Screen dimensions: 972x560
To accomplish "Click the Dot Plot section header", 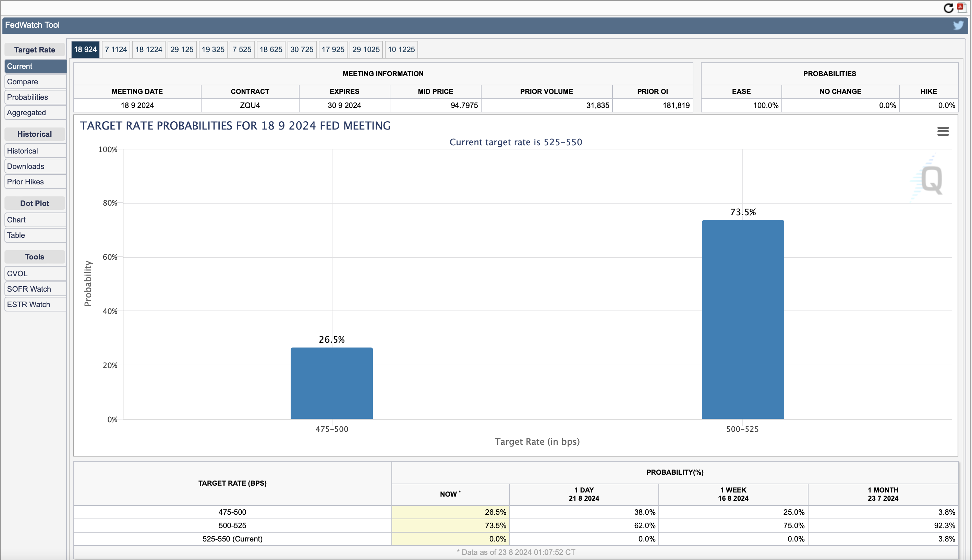I will [x=35, y=203].
